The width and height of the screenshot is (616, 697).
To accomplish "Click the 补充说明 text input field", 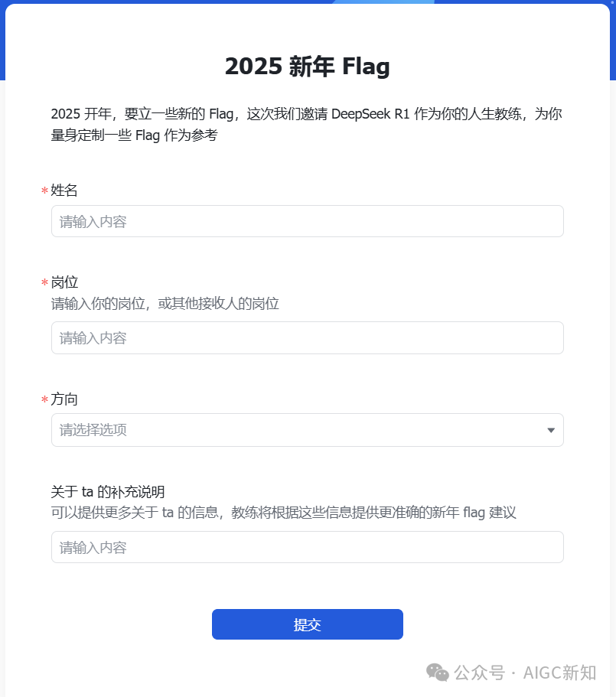I will 307,547.
